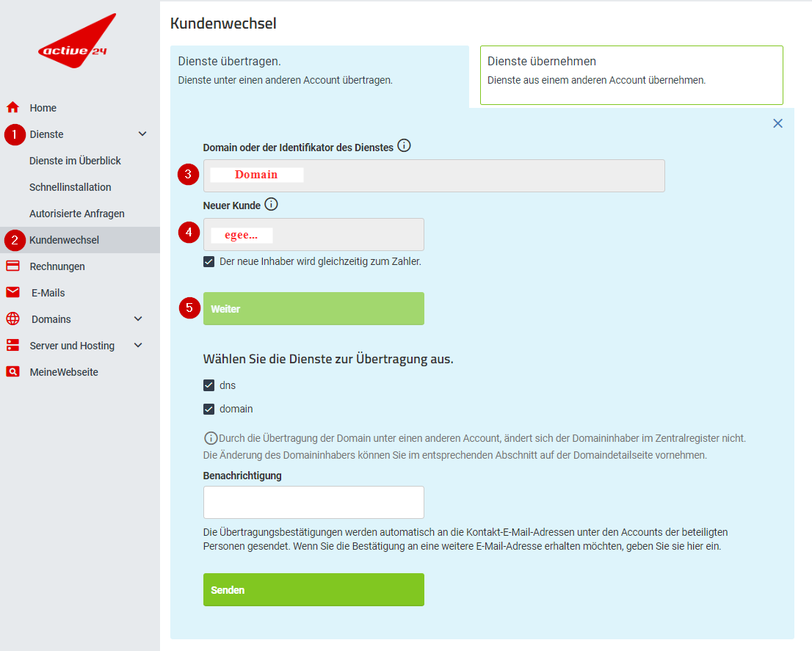The width and height of the screenshot is (812, 651).
Task: Uncheck the domain service checkbox
Action: pos(209,409)
